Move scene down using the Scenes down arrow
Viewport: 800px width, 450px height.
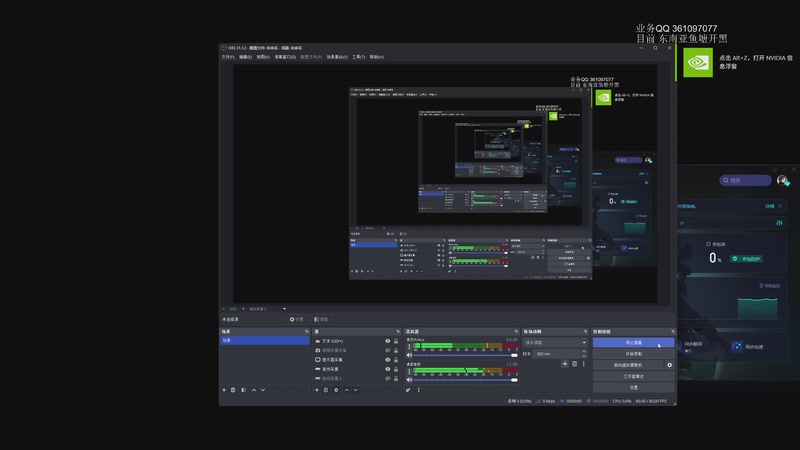[x=263, y=390]
